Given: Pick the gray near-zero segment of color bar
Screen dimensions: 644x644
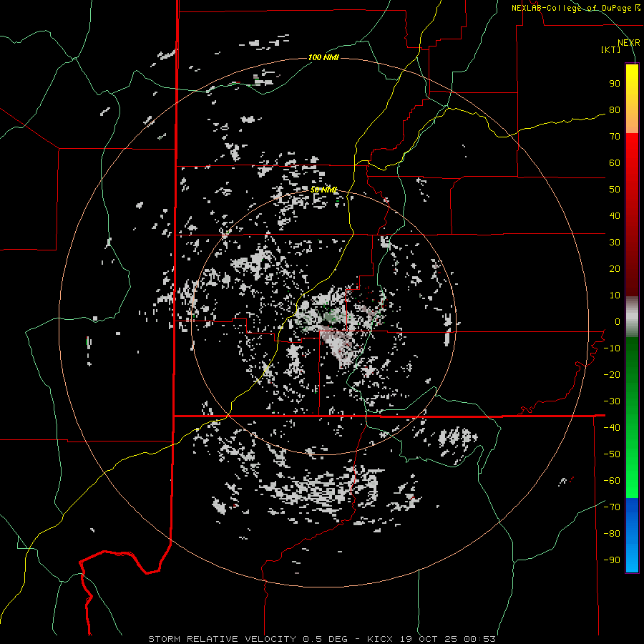Looking at the screenshot, I should click(632, 317).
